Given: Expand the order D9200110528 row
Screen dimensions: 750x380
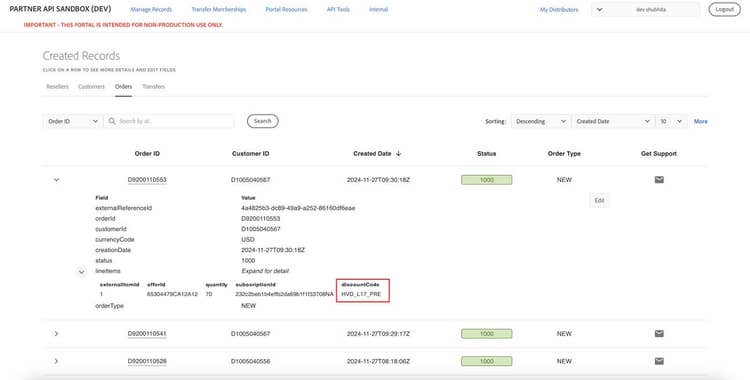Looking at the screenshot, I should (x=56, y=361).
